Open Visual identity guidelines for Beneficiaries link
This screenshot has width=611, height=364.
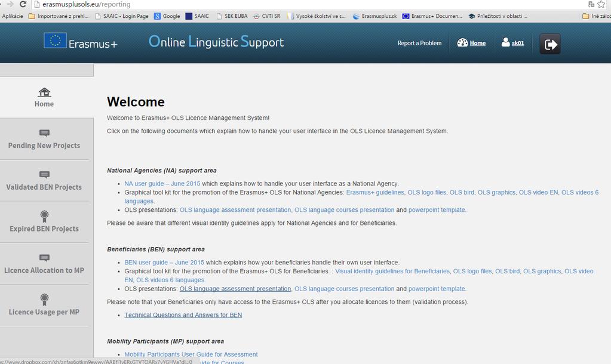pos(392,272)
